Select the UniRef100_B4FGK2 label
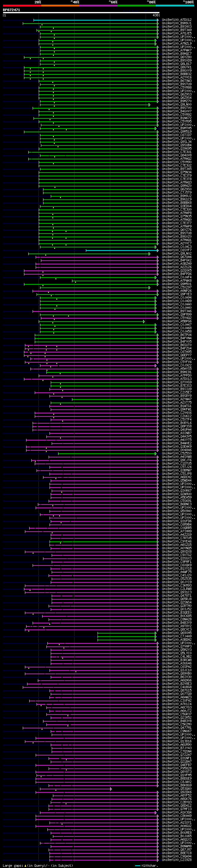Screen dimensions: 197x868 tap(176, 260)
